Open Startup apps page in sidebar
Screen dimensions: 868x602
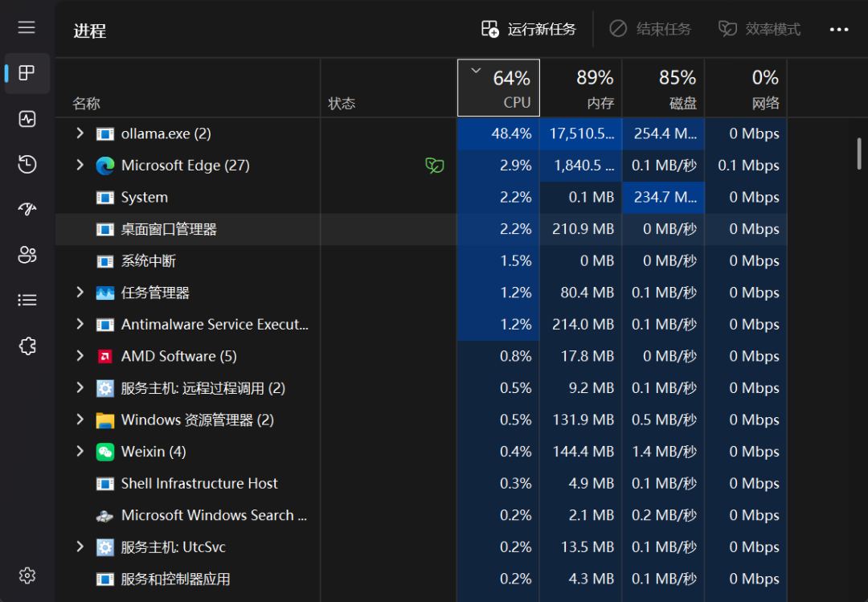(27, 209)
